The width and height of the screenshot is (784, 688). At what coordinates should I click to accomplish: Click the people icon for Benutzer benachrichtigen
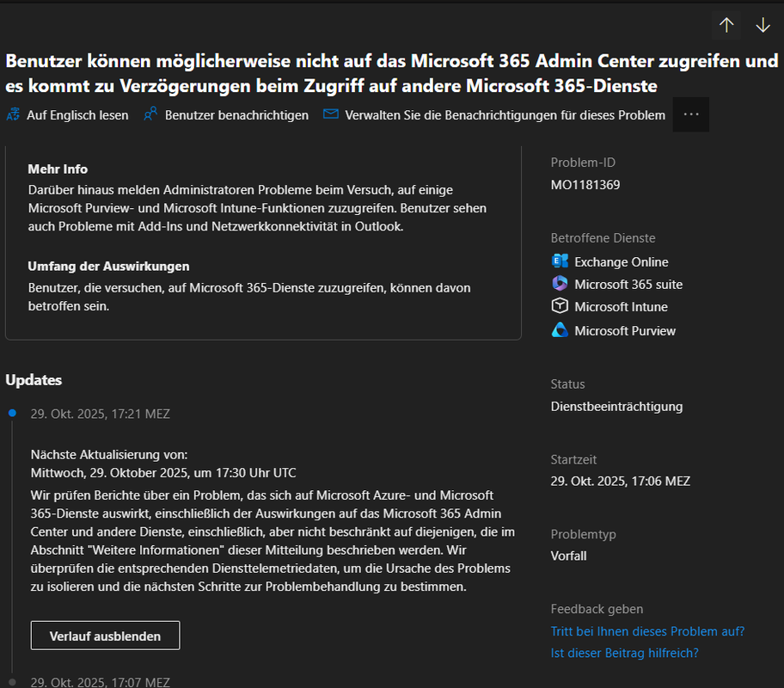(150, 114)
